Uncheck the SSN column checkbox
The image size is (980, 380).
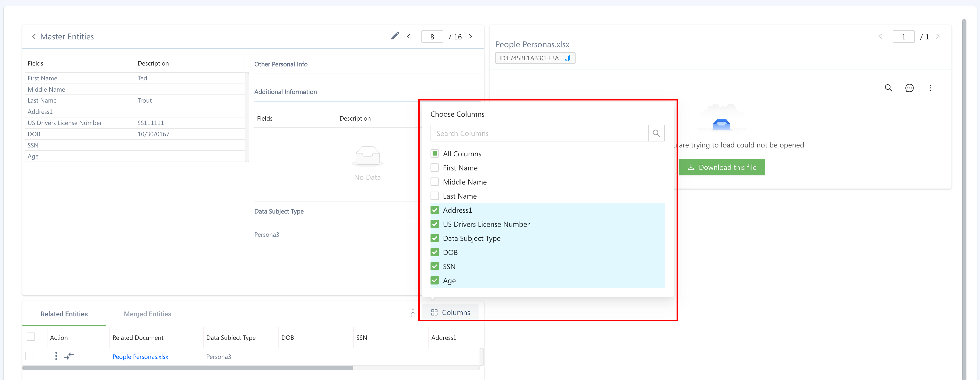(x=434, y=266)
